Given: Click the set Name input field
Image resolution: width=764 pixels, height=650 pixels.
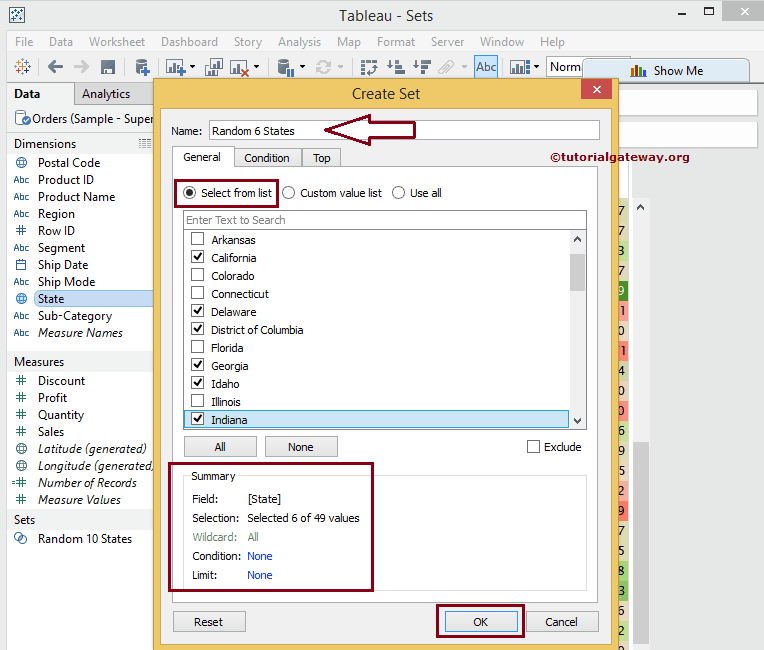Looking at the screenshot, I should coord(404,131).
